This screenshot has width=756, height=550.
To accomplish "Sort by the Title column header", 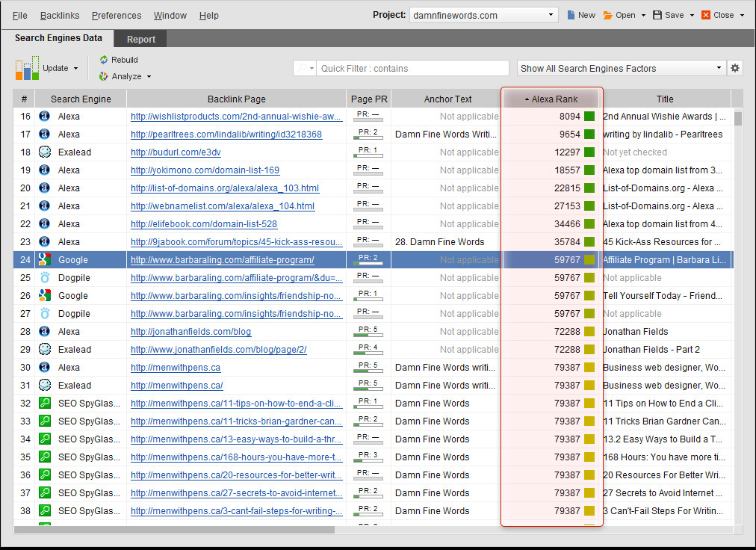I will pyautogui.click(x=664, y=99).
